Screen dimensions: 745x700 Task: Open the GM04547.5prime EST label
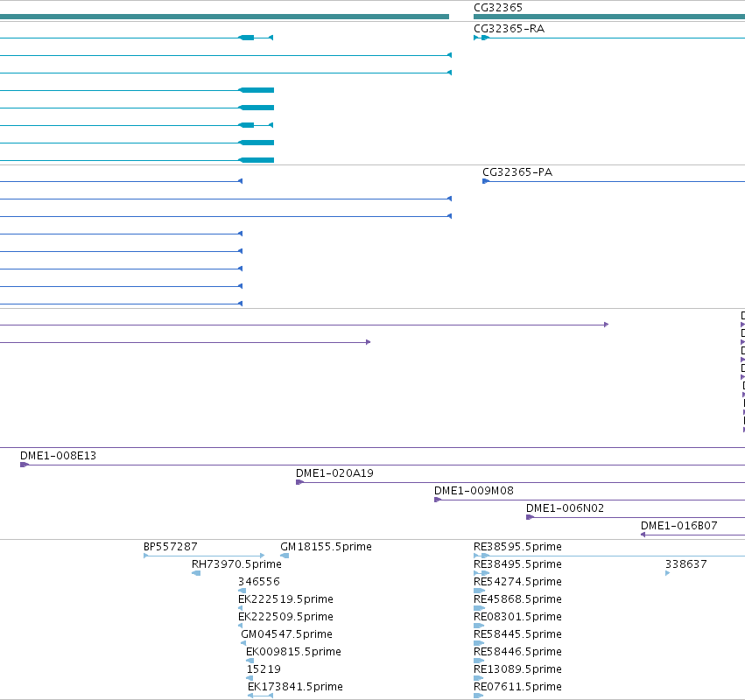click(286, 634)
